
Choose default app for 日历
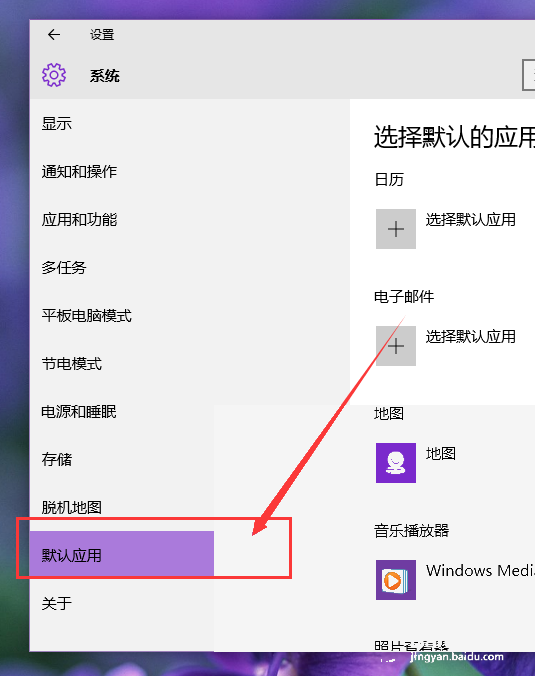[x=471, y=219]
